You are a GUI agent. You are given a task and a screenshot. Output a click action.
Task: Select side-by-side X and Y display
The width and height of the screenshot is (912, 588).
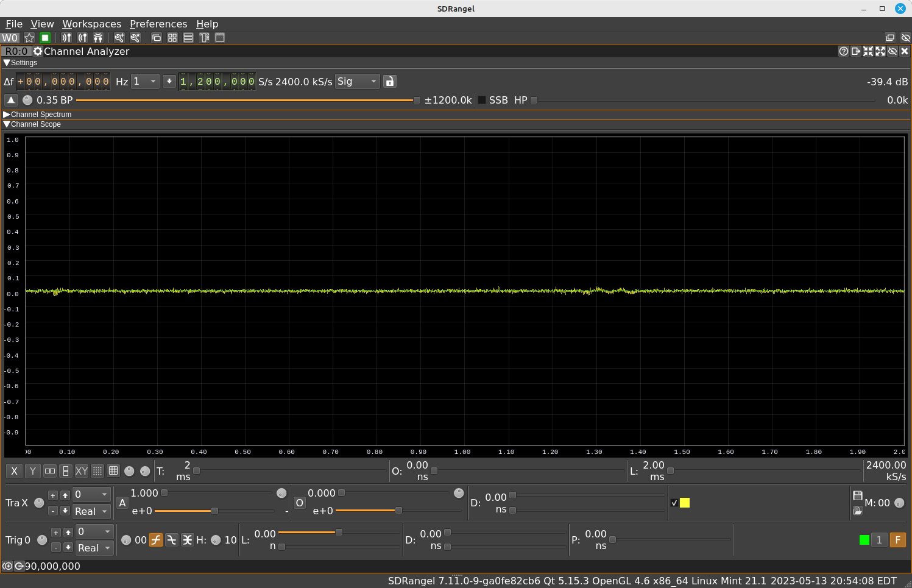50,471
